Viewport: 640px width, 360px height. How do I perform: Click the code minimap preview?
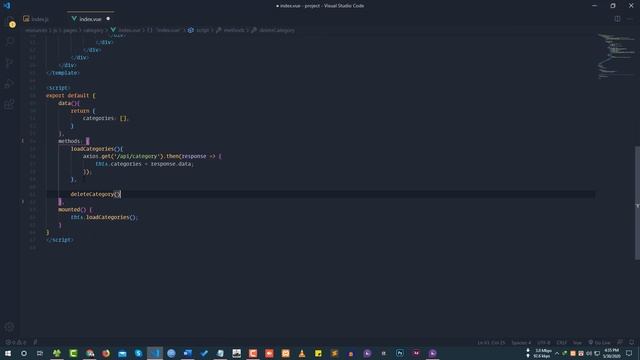coord(616,56)
